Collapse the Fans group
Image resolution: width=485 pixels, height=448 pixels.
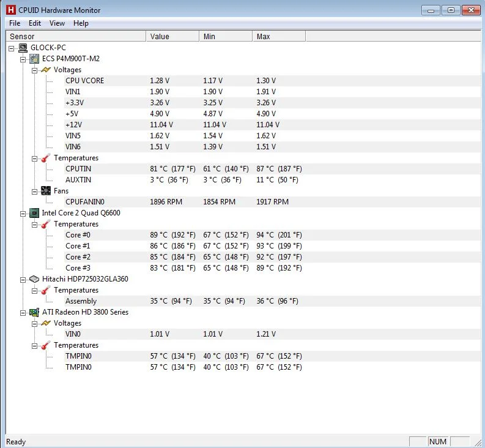click(34, 192)
